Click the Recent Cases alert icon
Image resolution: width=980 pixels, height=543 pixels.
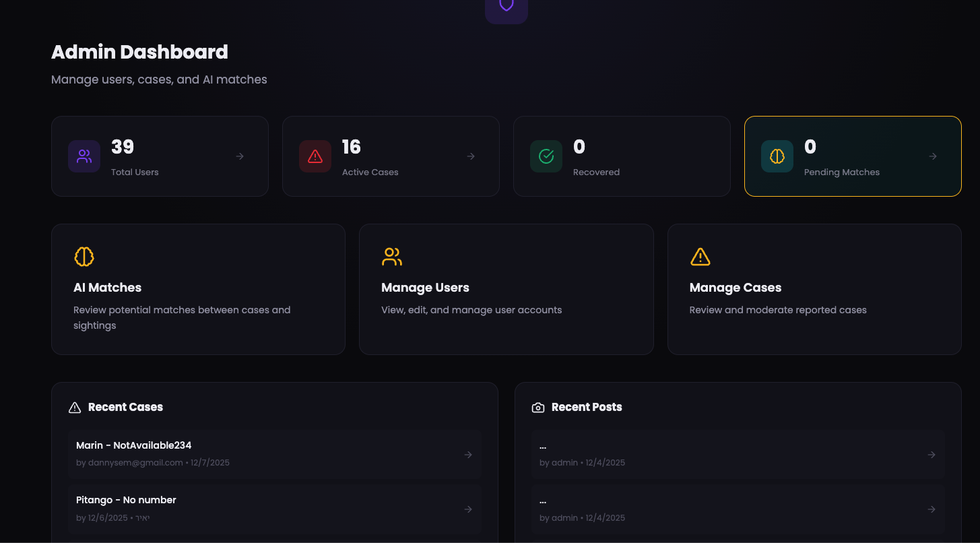[74, 407]
